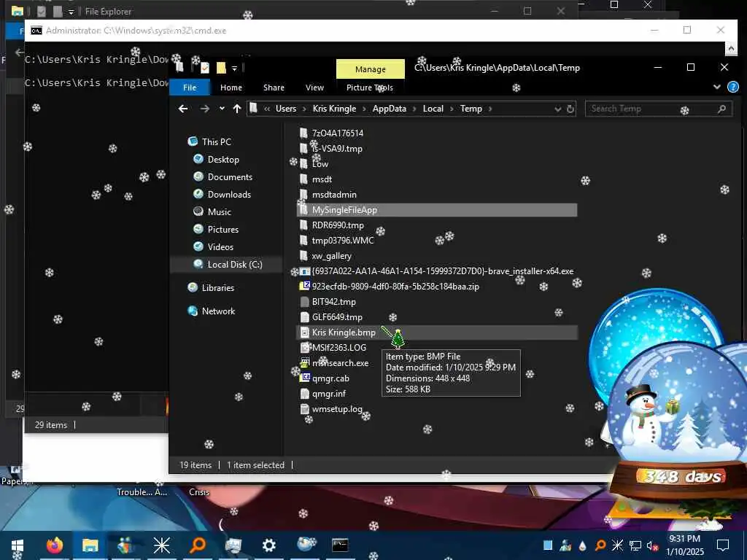Expand the chevron after Temp breadcrumb

coord(490,109)
